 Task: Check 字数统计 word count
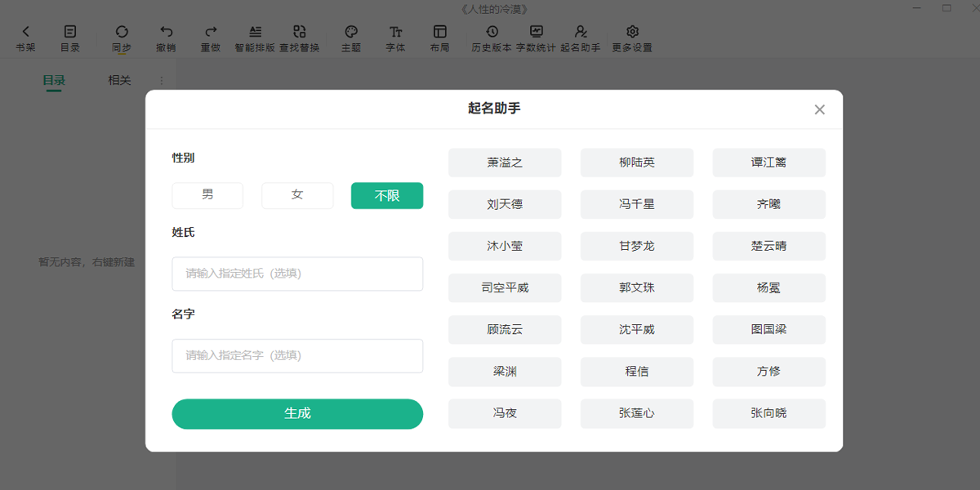pyautogui.click(x=535, y=37)
